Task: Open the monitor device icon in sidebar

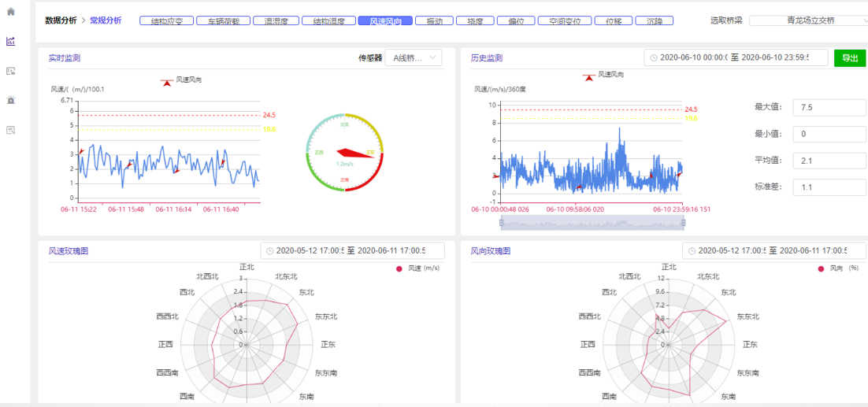Action: (10, 71)
